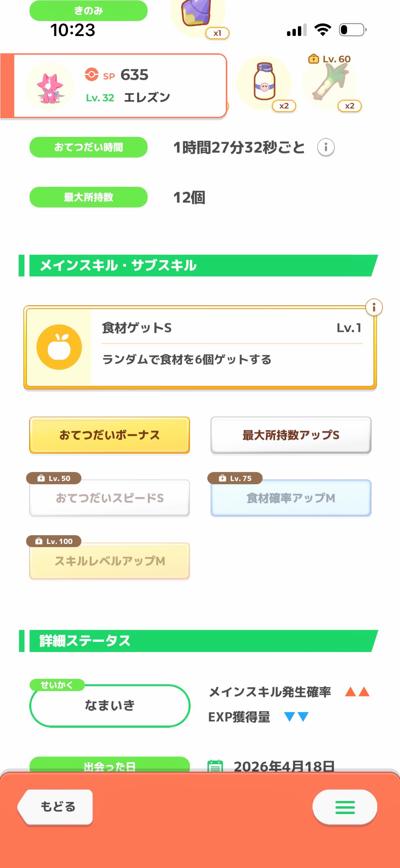Open main skill info icon

(x=374, y=307)
